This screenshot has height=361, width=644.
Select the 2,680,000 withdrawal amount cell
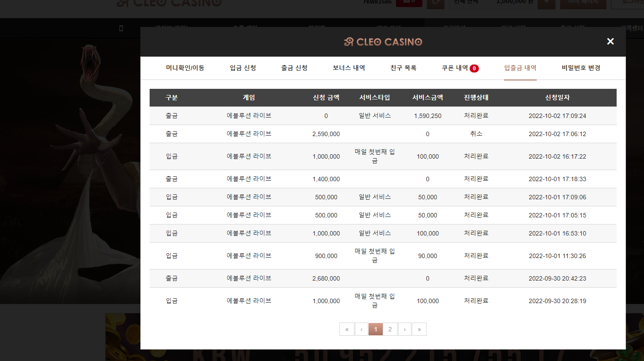[x=326, y=278]
